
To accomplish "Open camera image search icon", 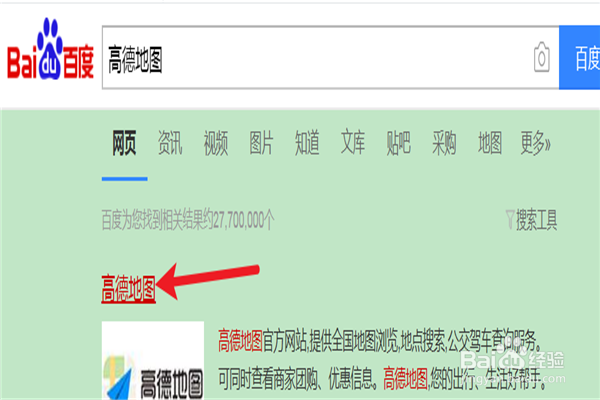I will tap(541, 57).
